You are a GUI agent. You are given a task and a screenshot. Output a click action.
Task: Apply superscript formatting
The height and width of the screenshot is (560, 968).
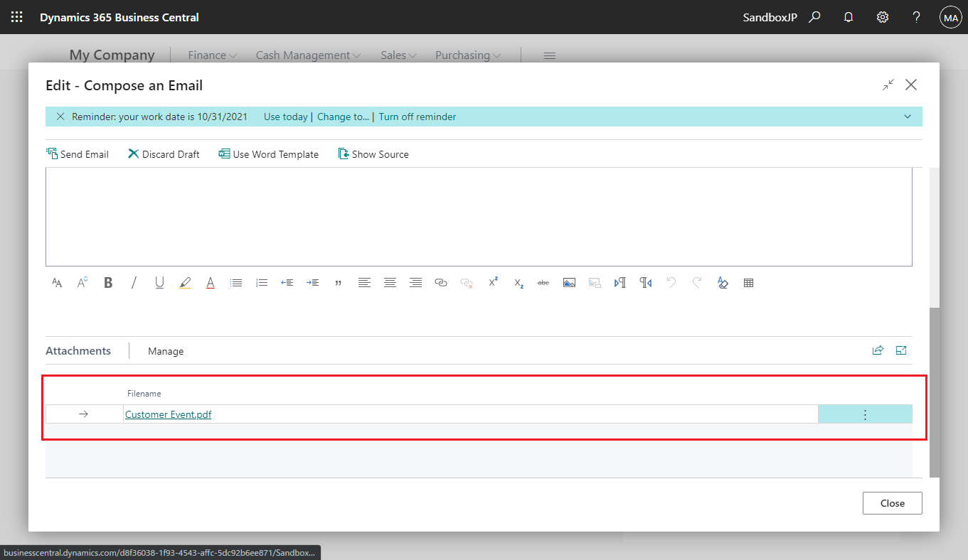[x=493, y=282]
